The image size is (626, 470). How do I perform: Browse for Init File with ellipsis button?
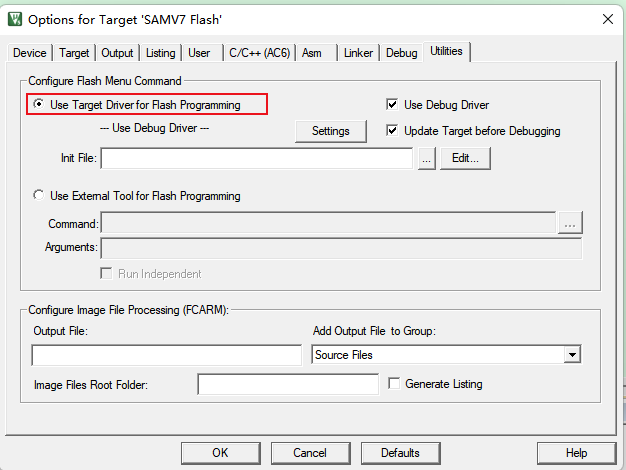click(x=427, y=158)
